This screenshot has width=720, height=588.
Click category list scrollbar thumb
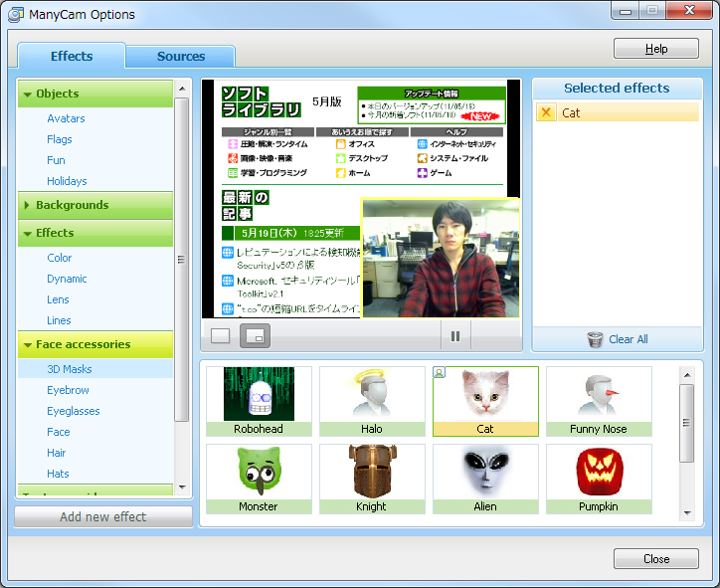pos(182,260)
